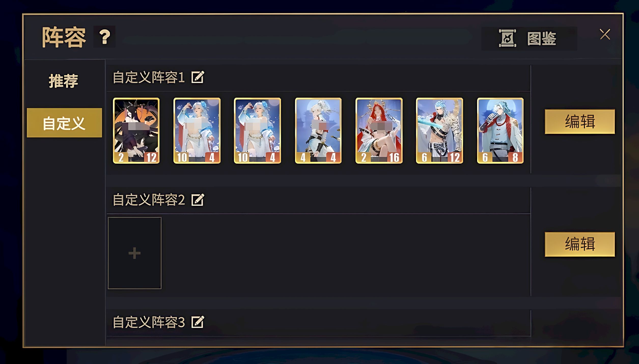This screenshot has width=639, height=364.
Task: Open the 图鉴 scroll icon
Action: point(507,38)
